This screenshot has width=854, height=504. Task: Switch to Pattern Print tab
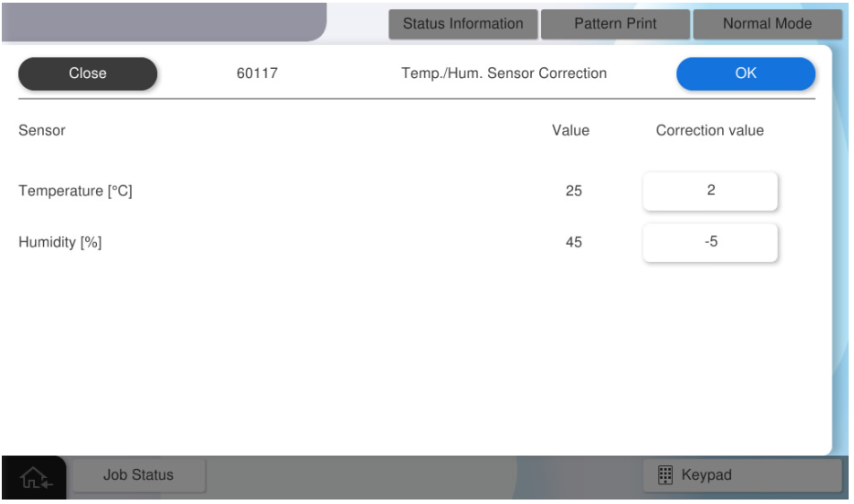tap(615, 24)
